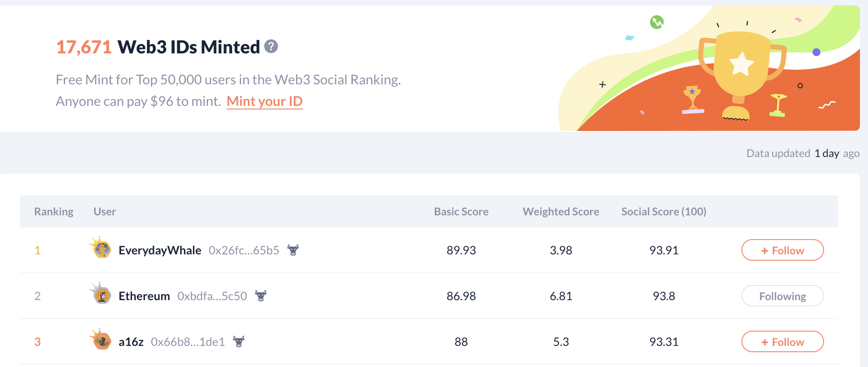Image resolution: width=868 pixels, height=367 pixels.
Task: Click a16z's crowned avatar icon
Action: [102, 341]
